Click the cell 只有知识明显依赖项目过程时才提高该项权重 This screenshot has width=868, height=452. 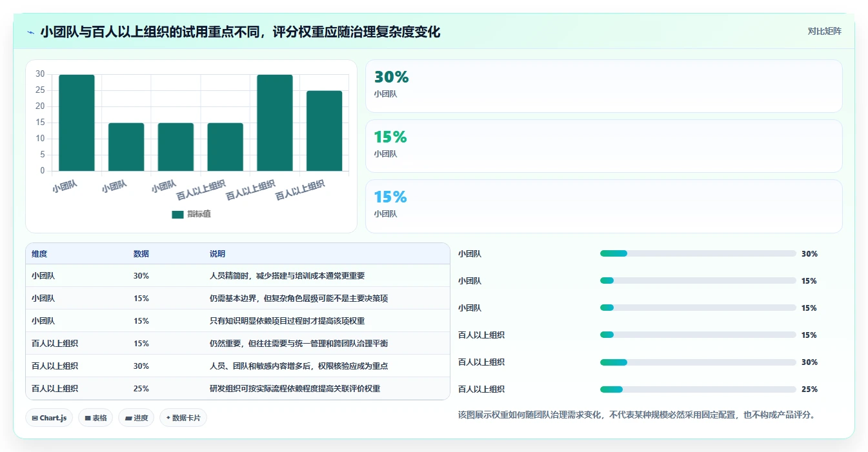click(287, 321)
